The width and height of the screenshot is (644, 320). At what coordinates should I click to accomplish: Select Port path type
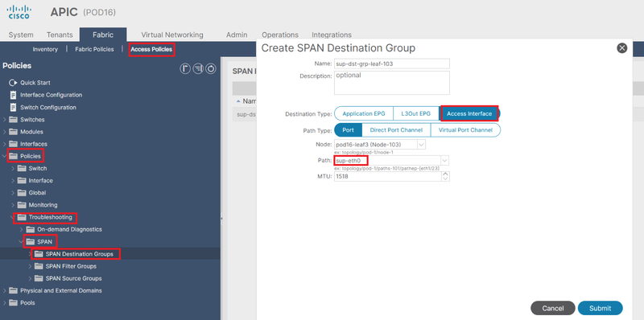point(349,130)
